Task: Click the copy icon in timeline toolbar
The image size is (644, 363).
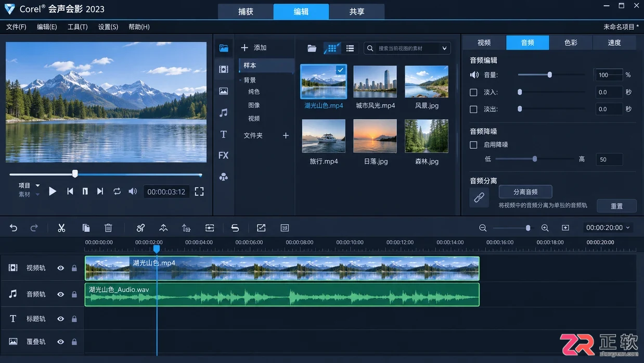Action: coord(86,228)
